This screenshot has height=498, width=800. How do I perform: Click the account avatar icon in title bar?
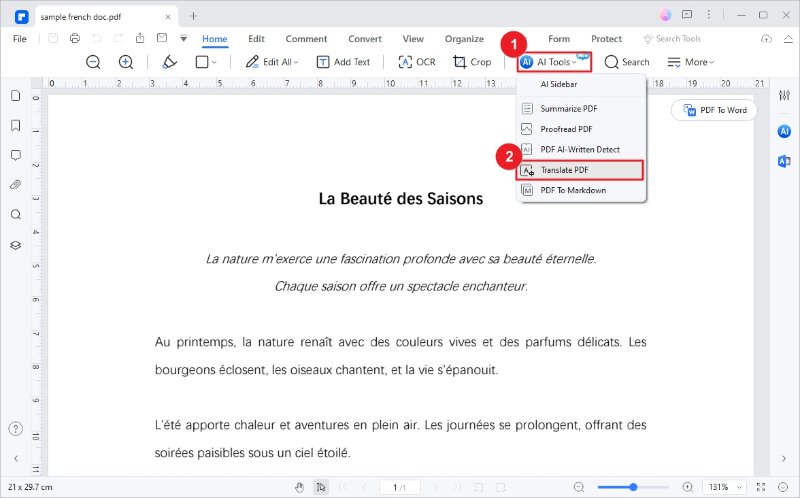(x=665, y=15)
